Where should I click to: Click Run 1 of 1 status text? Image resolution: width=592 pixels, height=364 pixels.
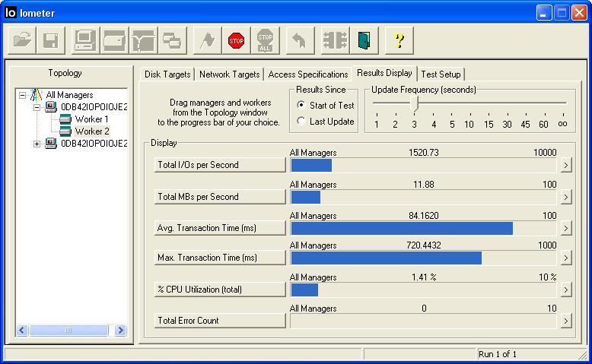point(497,354)
